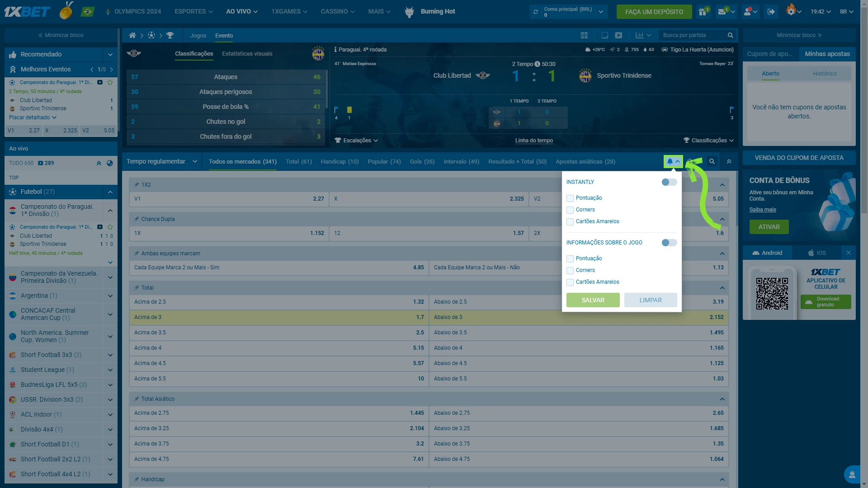Favorite the recommended Campeonato do Paraguai event

point(110,82)
